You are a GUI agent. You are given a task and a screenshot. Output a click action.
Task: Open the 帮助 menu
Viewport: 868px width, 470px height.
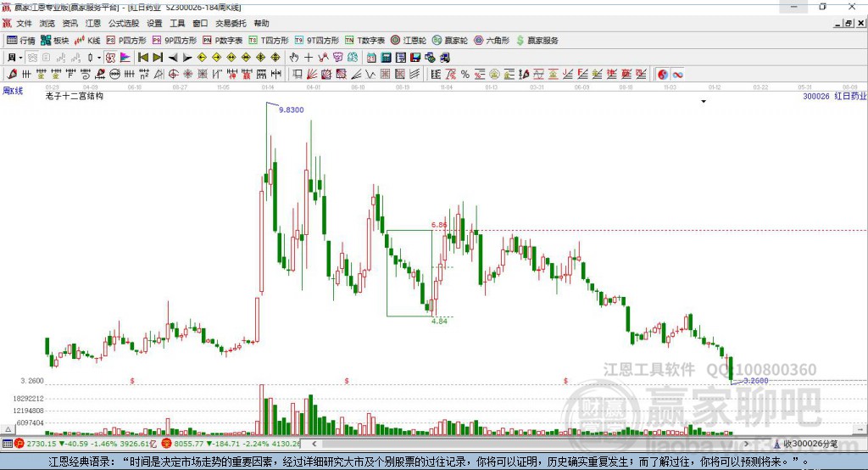tap(261, 23)
